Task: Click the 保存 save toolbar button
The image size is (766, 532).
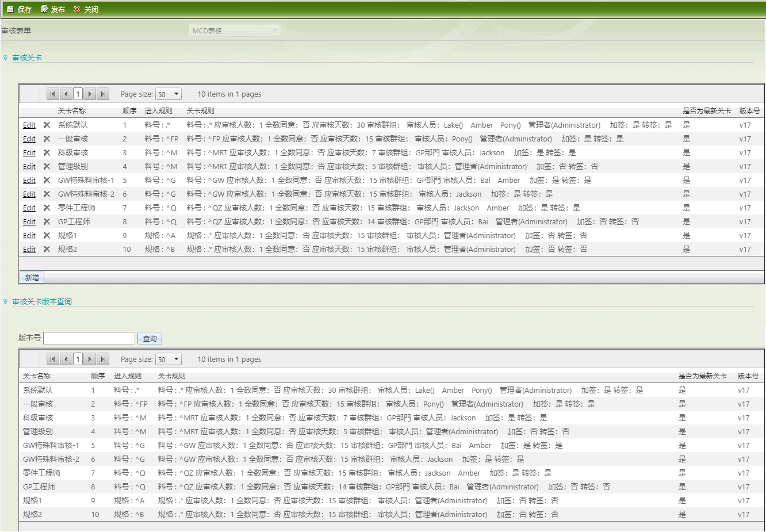Action: coord(19,9)
